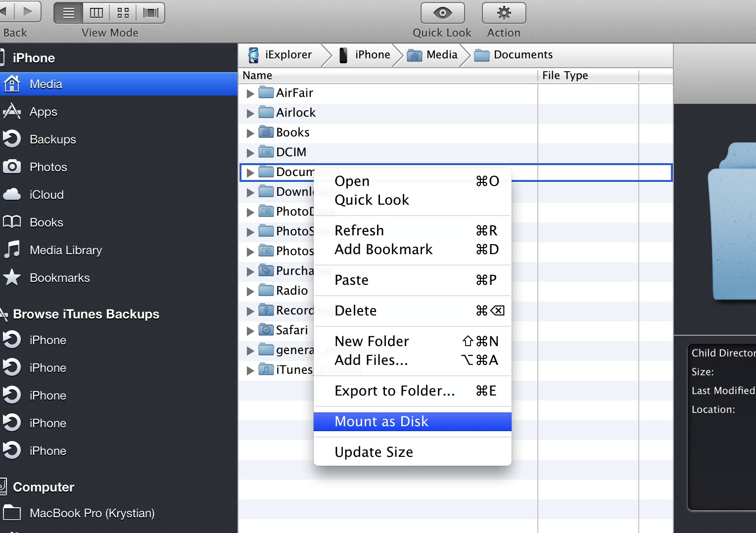Click the Quick Look eye icon
Screen dimensions: 756x533
point(442,13)
